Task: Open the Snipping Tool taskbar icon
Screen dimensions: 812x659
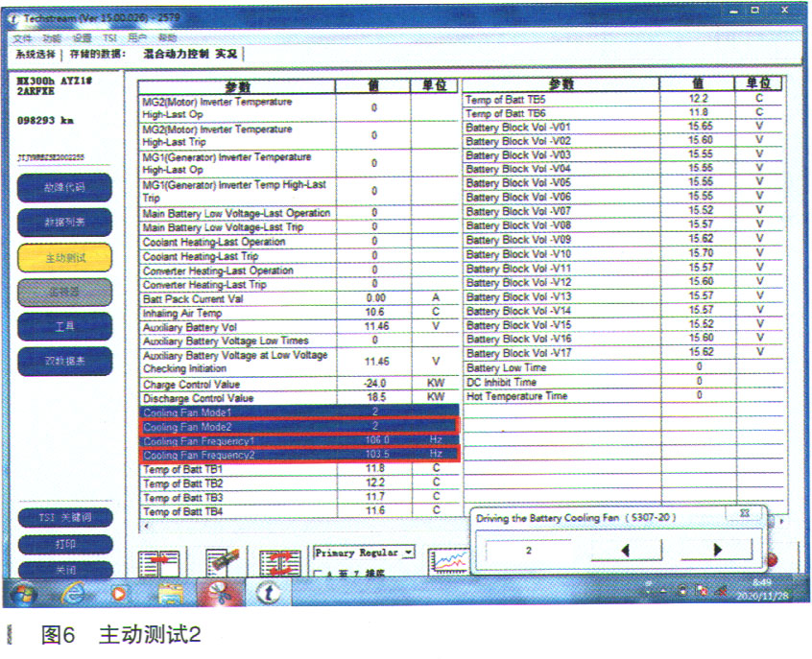Action: pos(220,593)
